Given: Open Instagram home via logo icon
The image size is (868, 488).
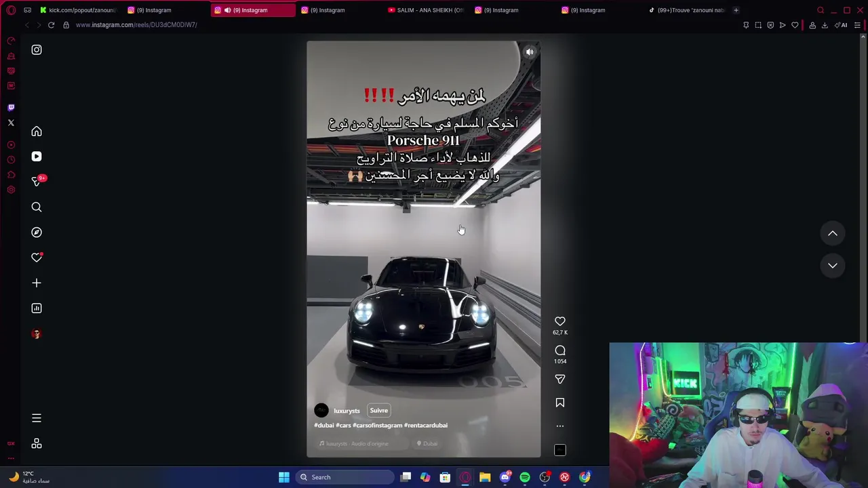Looking at the screenshot, I should 37,49.
